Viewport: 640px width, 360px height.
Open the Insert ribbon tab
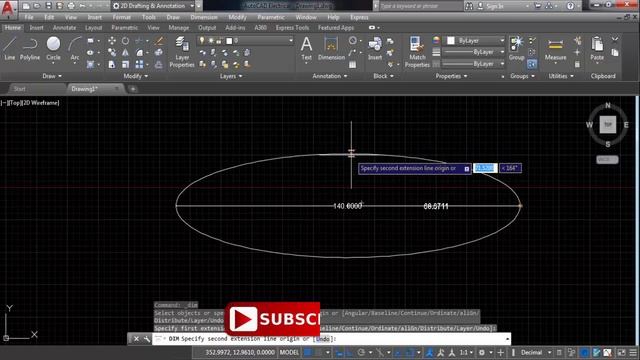(36, 28)
